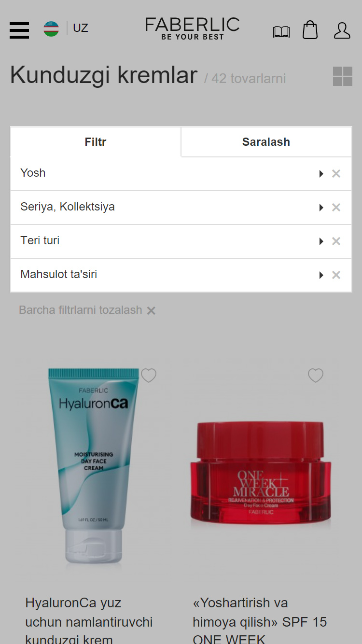
Task: Clear the Seriya, Kollektsiya filter X
Action: (336, 208)
